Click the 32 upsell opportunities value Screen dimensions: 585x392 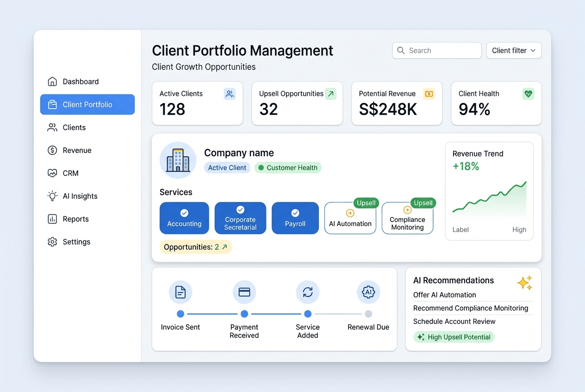[268, 110]
